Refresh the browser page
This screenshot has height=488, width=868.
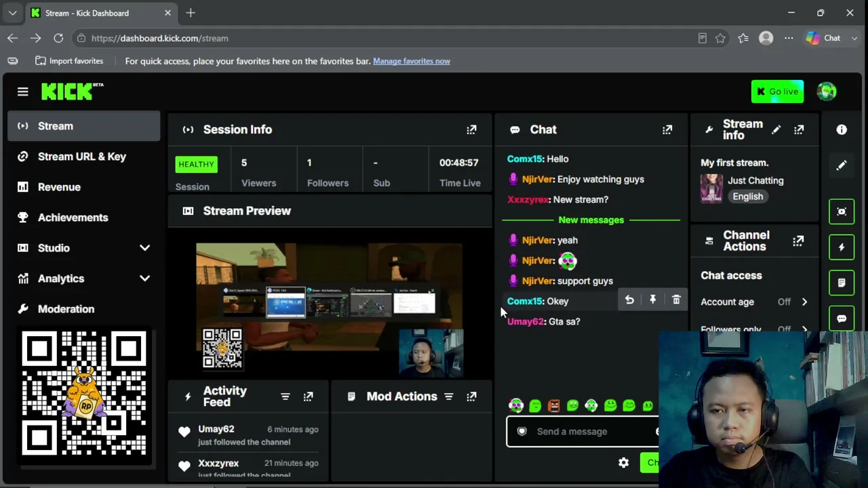coord(58,38)
